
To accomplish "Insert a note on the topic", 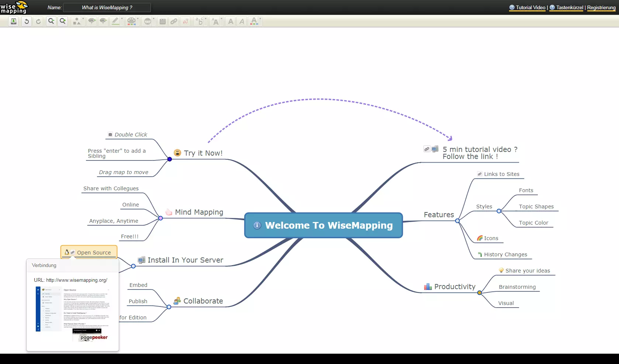I will tap(162, 21).
